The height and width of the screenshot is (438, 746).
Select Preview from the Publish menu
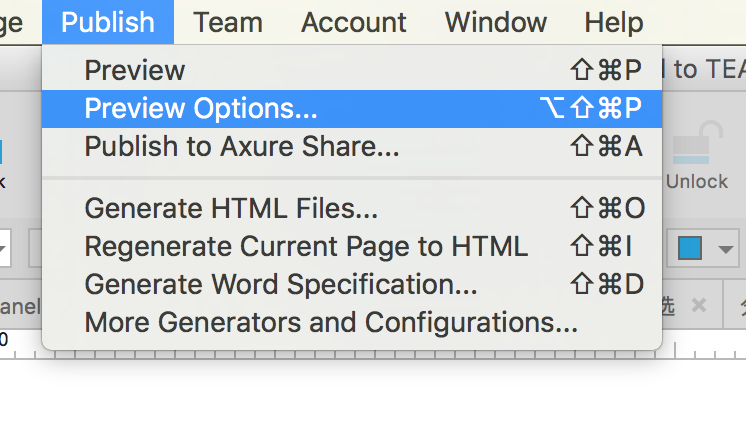[x=352, y=70]
